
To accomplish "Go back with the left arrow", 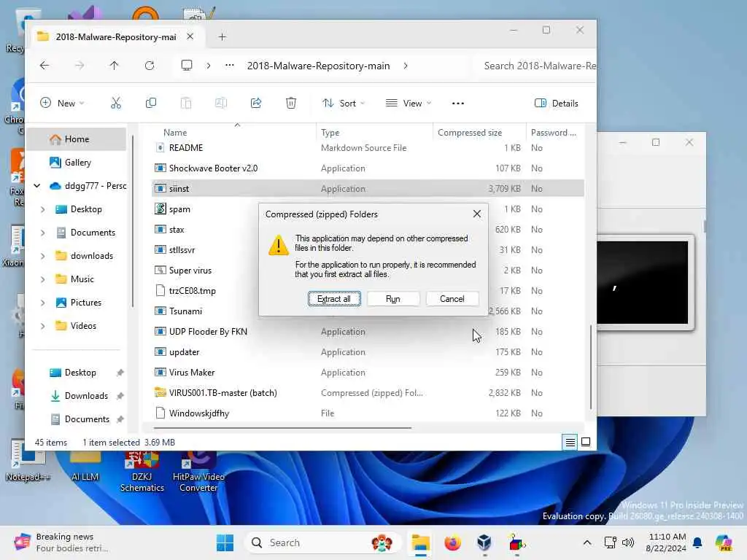I will pyautogui.click(x=44, y=66).
